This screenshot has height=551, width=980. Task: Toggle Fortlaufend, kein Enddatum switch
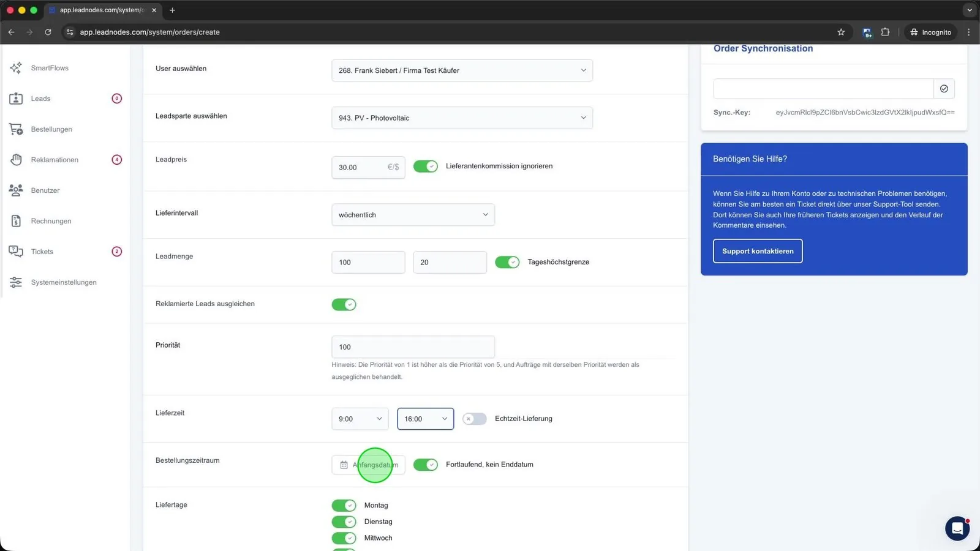pos(426,465)
